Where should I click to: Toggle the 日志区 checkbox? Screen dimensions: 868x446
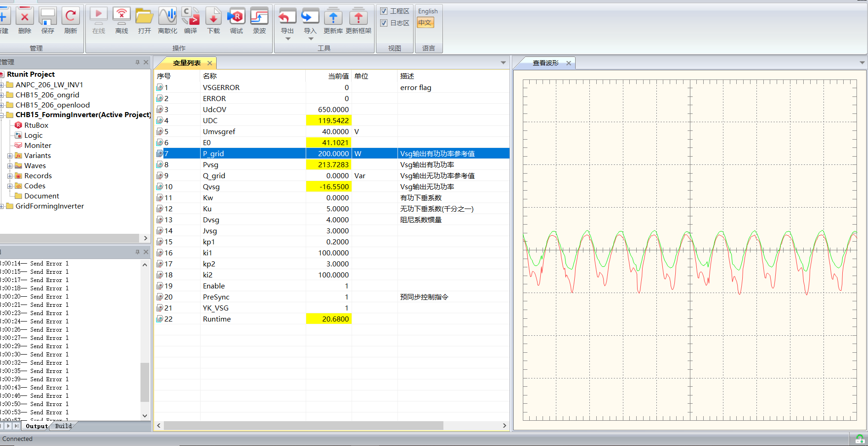click(x=384, y=23)
